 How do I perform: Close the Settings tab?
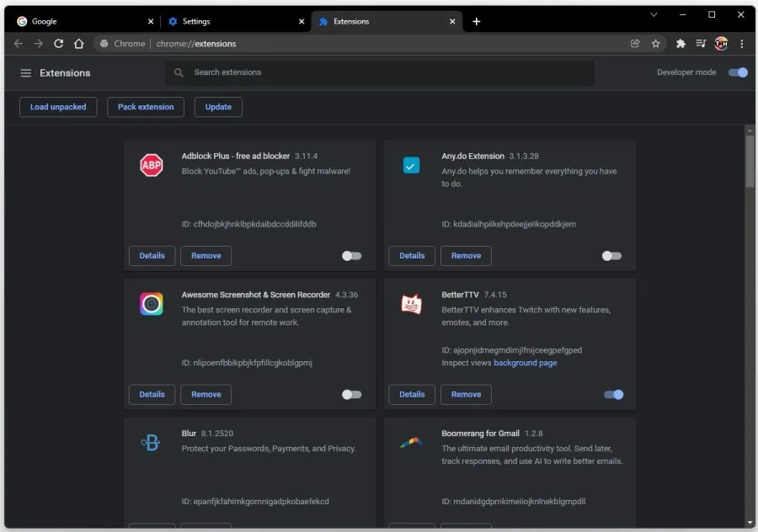pyautogui.click(x=302, y=21)
